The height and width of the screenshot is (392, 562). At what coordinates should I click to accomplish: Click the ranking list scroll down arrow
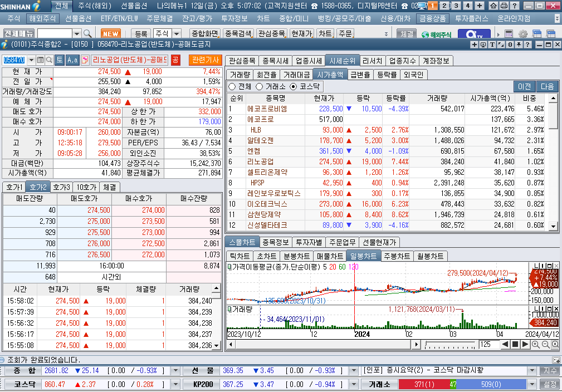(554, 227)
